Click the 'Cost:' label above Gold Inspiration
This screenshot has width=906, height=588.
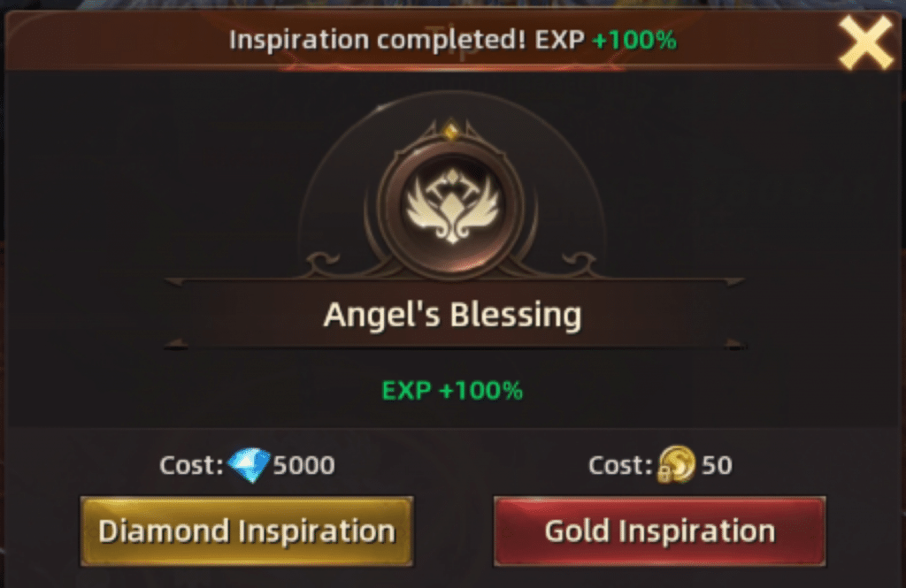620,466
